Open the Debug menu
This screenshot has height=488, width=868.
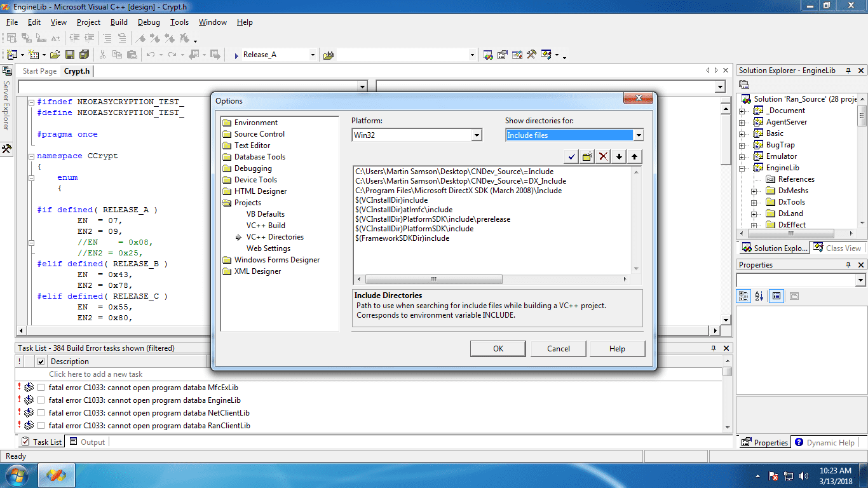(x=149, y=22)
